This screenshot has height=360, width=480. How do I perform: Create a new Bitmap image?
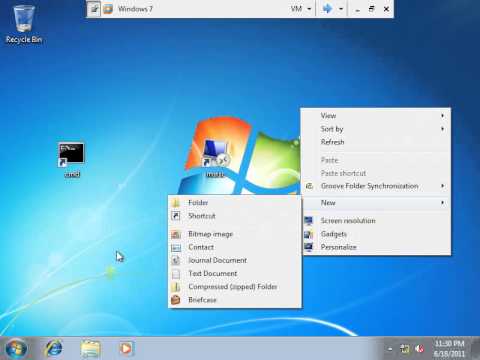click(x=235, y=234)
